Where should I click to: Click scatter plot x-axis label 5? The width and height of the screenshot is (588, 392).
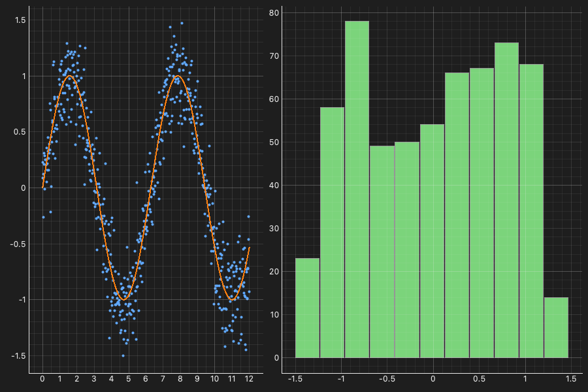point(128,379)
